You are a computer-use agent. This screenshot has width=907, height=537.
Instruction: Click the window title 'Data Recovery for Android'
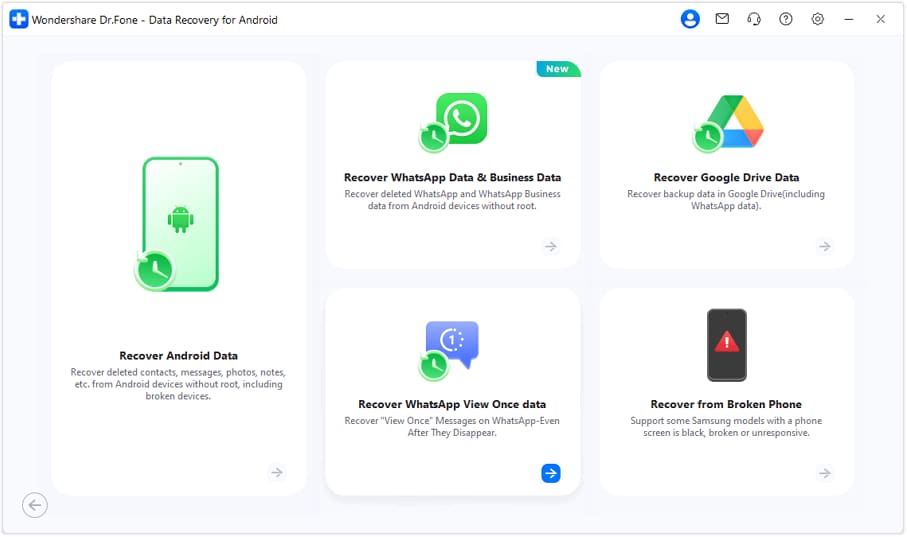[213, 20]
